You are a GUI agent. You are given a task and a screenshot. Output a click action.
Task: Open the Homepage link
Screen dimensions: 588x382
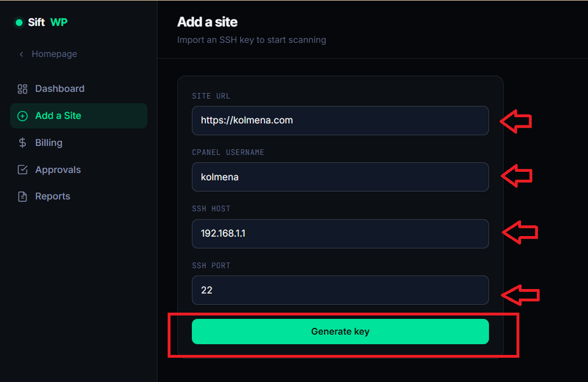(54, 54)
